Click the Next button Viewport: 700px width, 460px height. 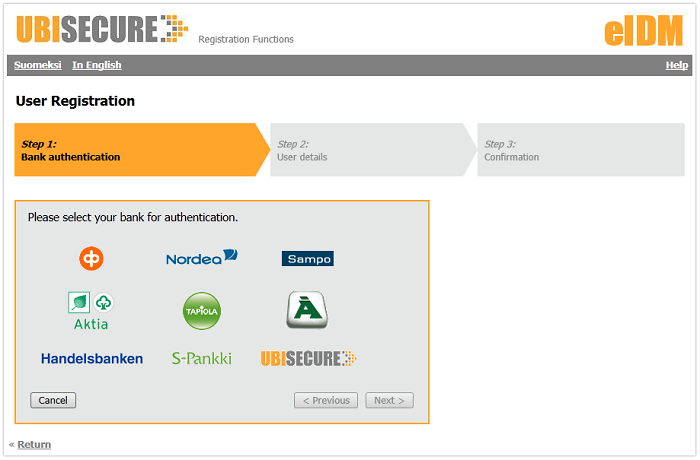click(x=389, y=400)
